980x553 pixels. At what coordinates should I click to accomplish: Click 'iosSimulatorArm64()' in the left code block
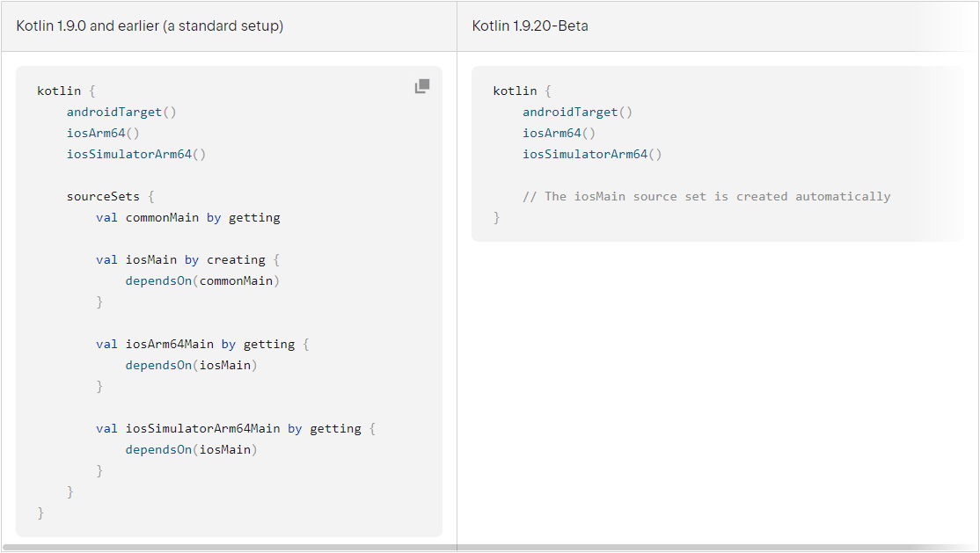136,155
